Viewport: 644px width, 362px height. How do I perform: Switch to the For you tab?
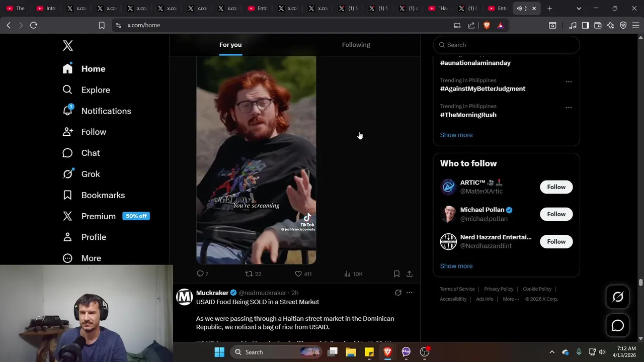(x=230, y=45)
